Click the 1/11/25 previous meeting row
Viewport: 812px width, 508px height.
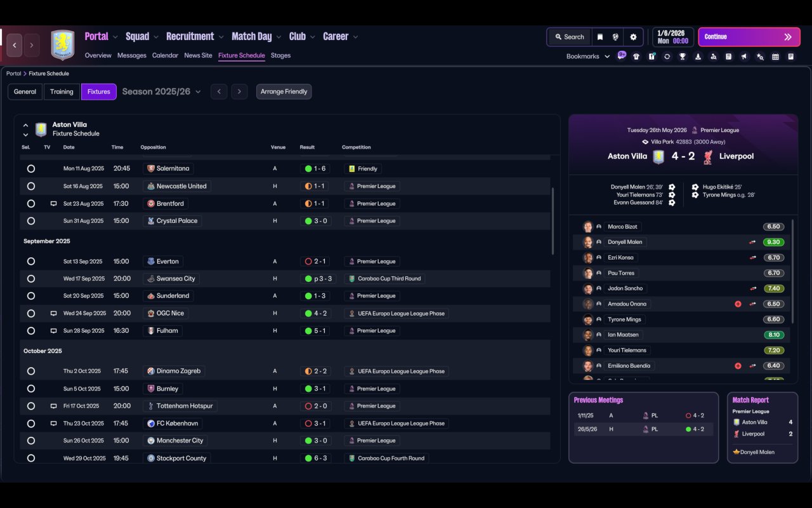[644, 416]
